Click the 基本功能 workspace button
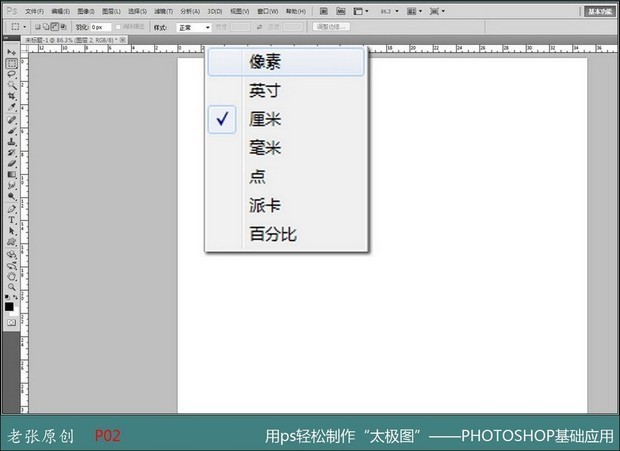 pos(600,12)
